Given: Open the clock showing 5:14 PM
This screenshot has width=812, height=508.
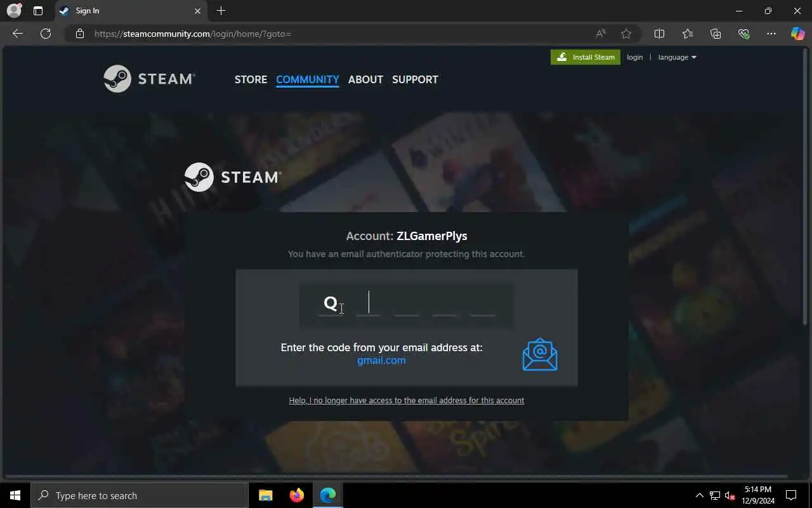Looking at the screenshot, I should coord(757,495).
